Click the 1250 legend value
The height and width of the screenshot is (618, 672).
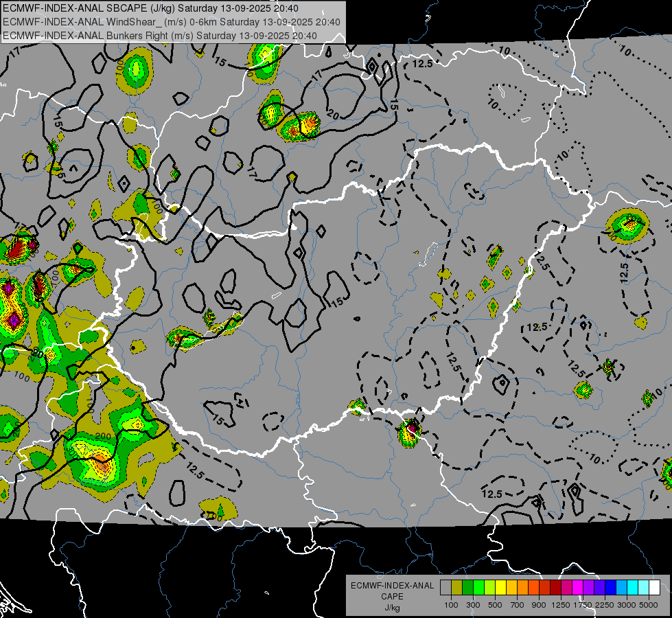561,605
